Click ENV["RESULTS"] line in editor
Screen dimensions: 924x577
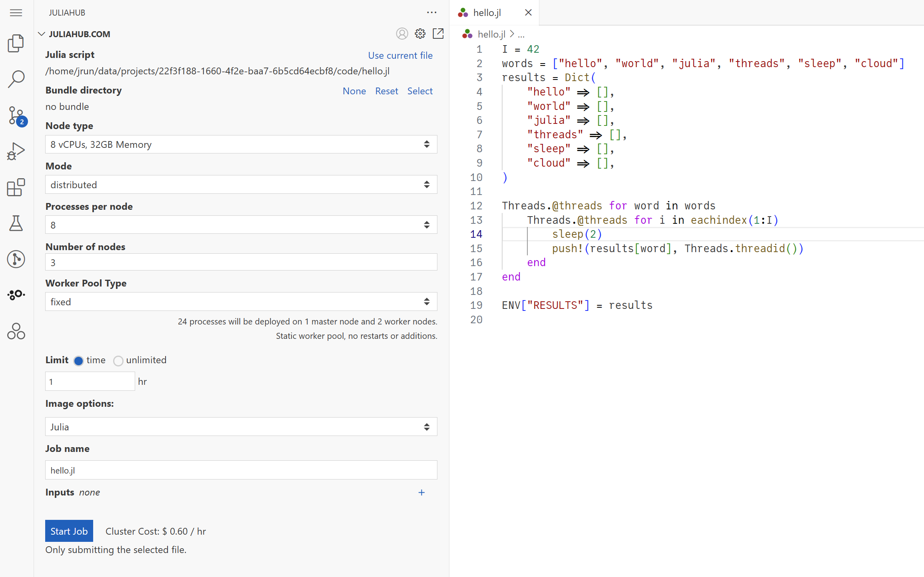pos(577,305)
